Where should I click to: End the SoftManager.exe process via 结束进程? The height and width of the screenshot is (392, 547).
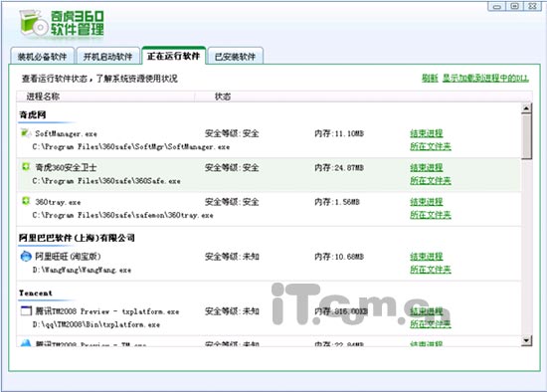pos(427,133)
